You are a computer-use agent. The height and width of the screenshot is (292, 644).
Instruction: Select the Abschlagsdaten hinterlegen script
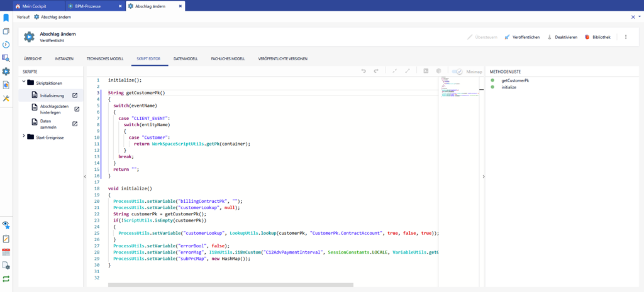54,109
